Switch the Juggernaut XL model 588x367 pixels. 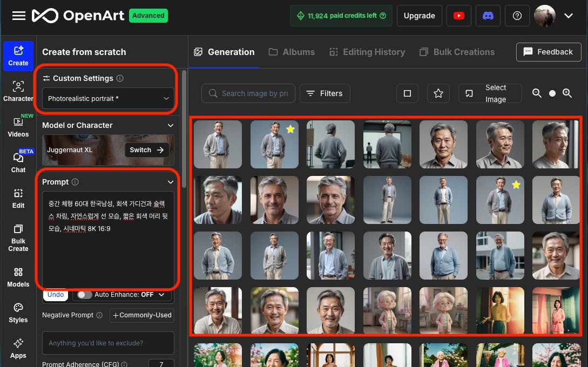click(x=147, y=150)
